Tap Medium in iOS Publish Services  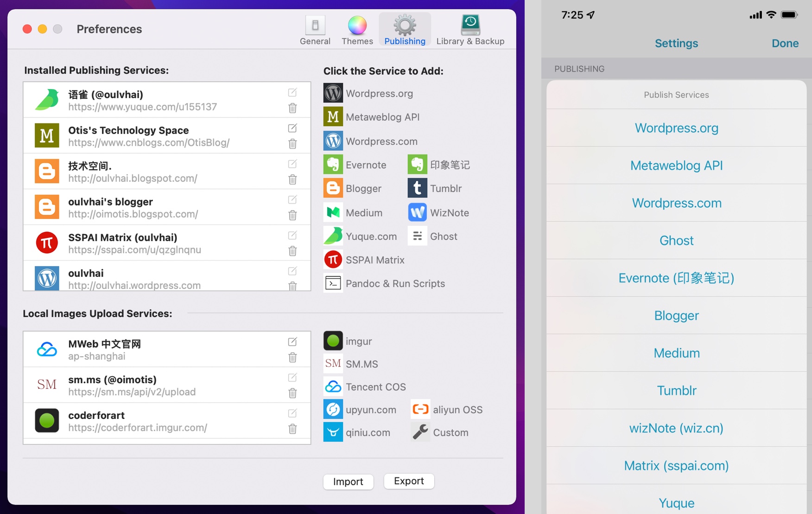pyautogui.click(x=677, y=353)
